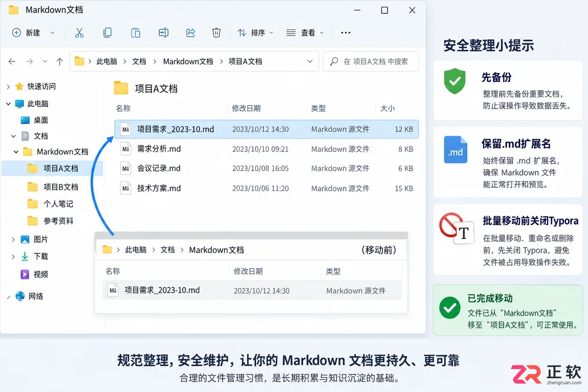Collapse the Markdown文档 tree node
Image resolution: width=588 pixels, height=392 pixels.
tap(17, 152)
